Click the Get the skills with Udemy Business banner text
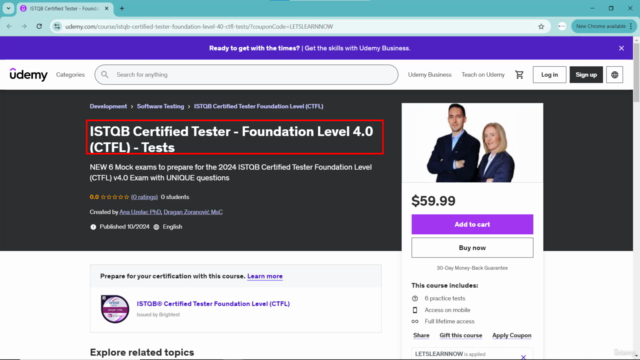Image resolution: width=640 pixels, height=360 pixels. coord(357,48)
